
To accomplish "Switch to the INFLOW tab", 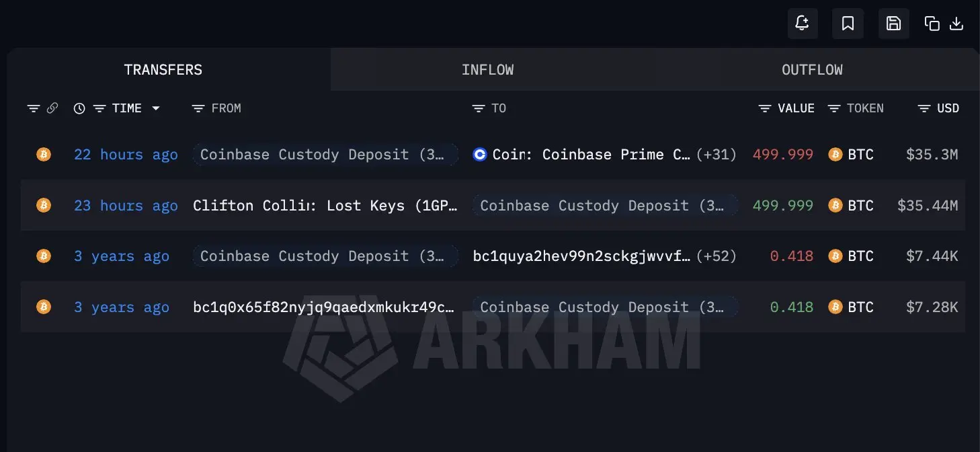I will coord(487,70).
